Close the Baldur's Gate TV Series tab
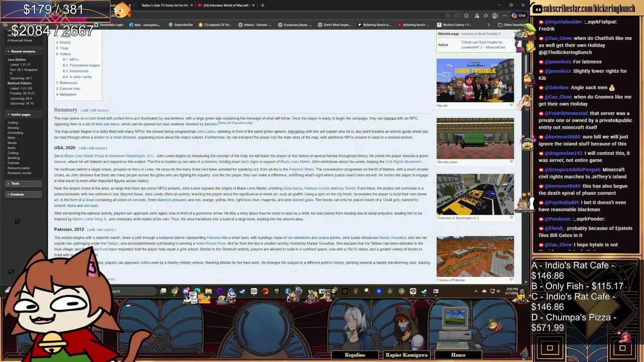 coord(192,5)
